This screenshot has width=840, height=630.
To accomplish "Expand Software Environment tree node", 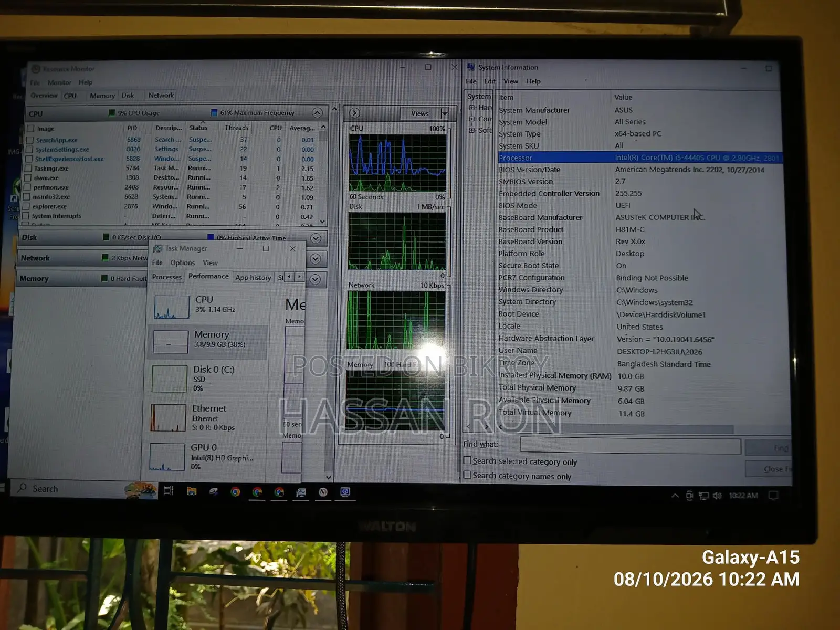I will 472,130.
